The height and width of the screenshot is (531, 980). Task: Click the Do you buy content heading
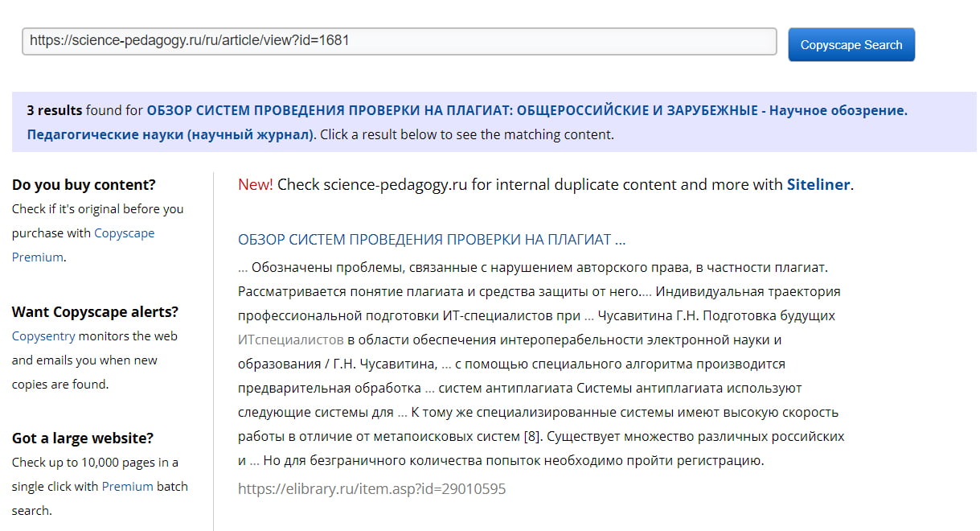pos(84,184)
